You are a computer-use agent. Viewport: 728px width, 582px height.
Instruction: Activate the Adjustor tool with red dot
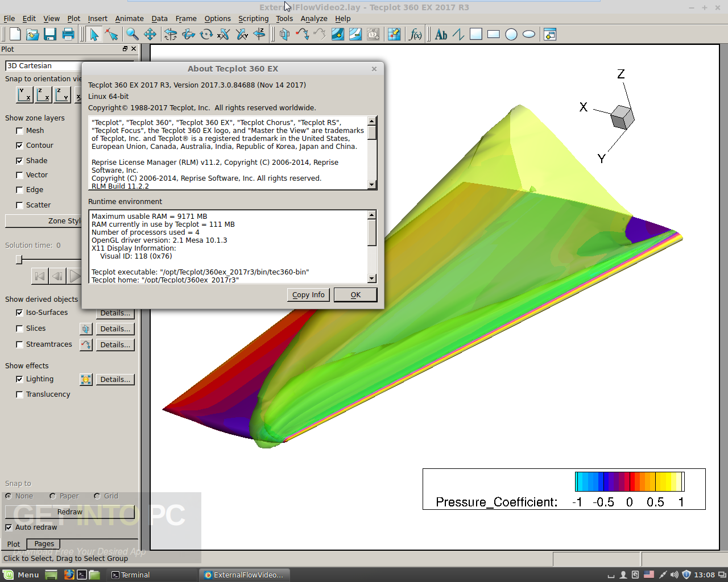(111, 34)
